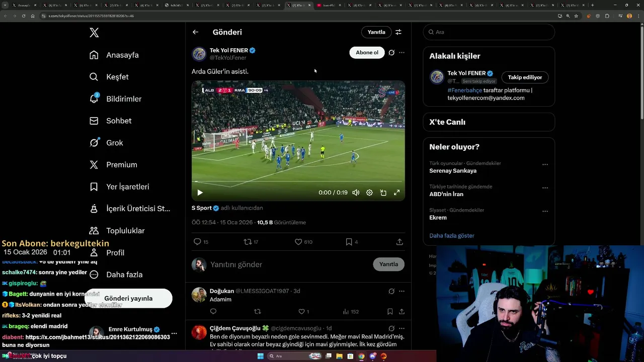The image size is (644, 362).
Task: Click the repost icon with 17 reposts
Action: pos(248,242)
